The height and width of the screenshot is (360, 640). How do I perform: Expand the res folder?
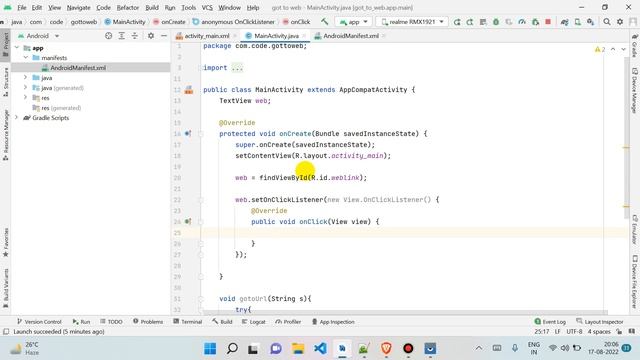(26, 98)
